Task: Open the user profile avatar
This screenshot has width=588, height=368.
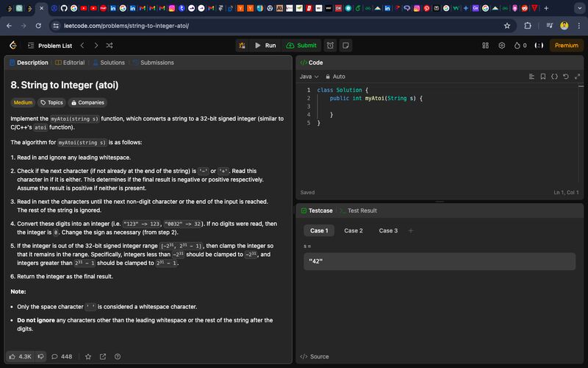Action: tap(539, 46)
